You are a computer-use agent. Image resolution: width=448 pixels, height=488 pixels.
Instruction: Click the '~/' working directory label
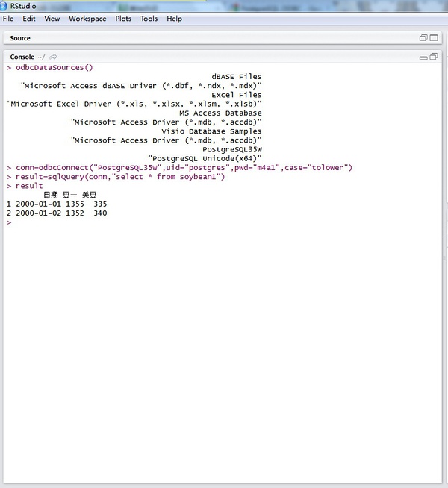(x=41, y=57)
